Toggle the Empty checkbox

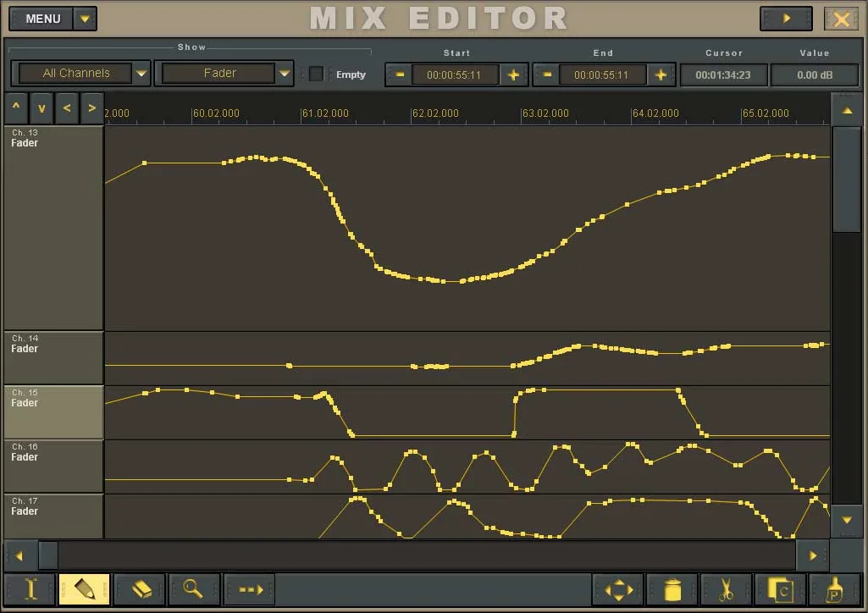tap(316, 74)
